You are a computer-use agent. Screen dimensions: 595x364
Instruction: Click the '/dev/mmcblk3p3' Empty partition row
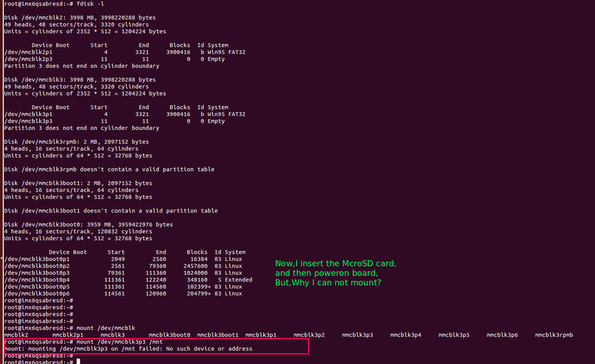point(114,121)
